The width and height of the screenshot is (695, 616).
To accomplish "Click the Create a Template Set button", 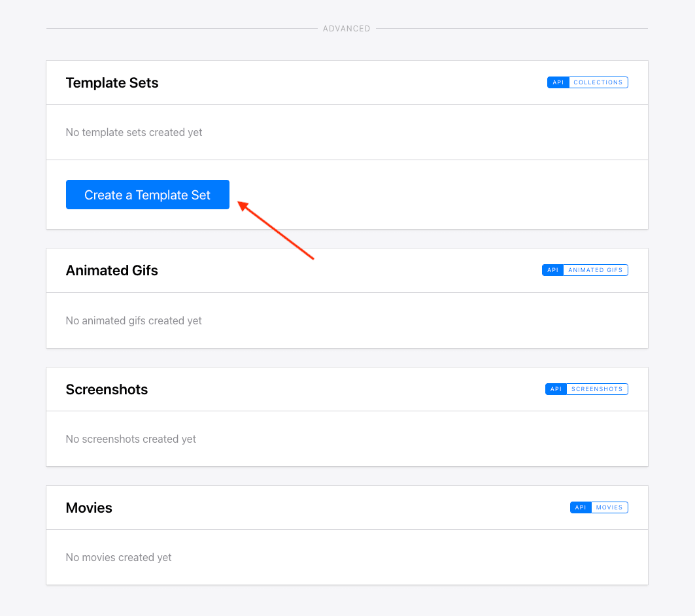I will [x=147, y=194].
